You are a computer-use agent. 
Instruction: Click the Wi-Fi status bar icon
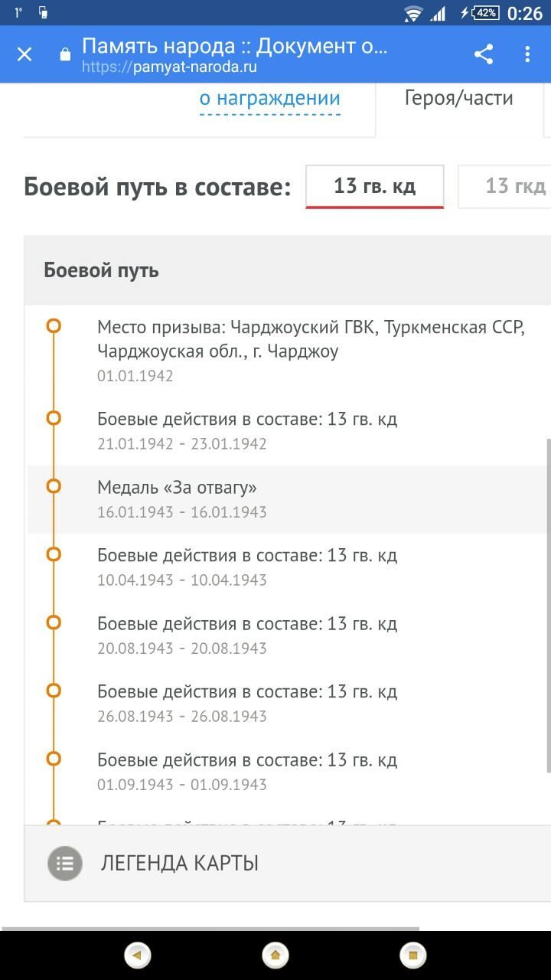coord(413,13)
